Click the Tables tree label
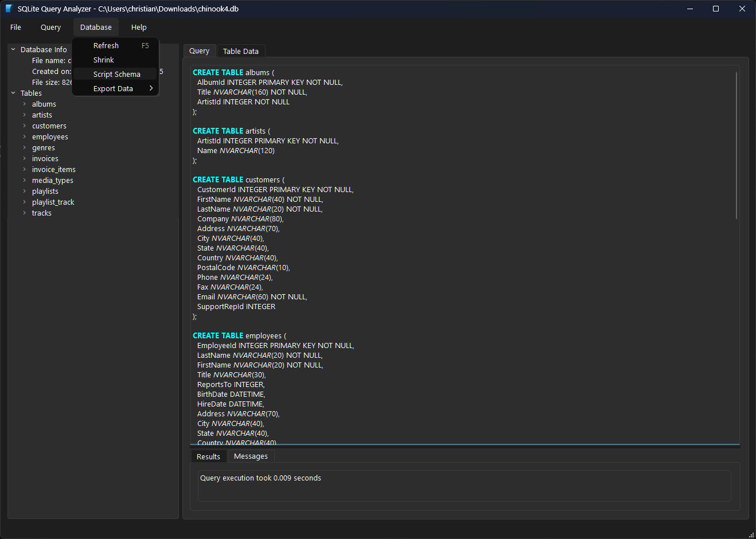Screen dimensions: 756x539 (x=31, y=93)
